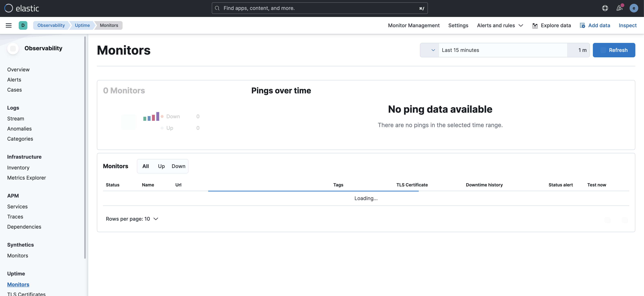Open Metrics Explorer
Image resolution: width=644 pixels, height=296 pixels.
pyautogui.click(x=26, y=178)
